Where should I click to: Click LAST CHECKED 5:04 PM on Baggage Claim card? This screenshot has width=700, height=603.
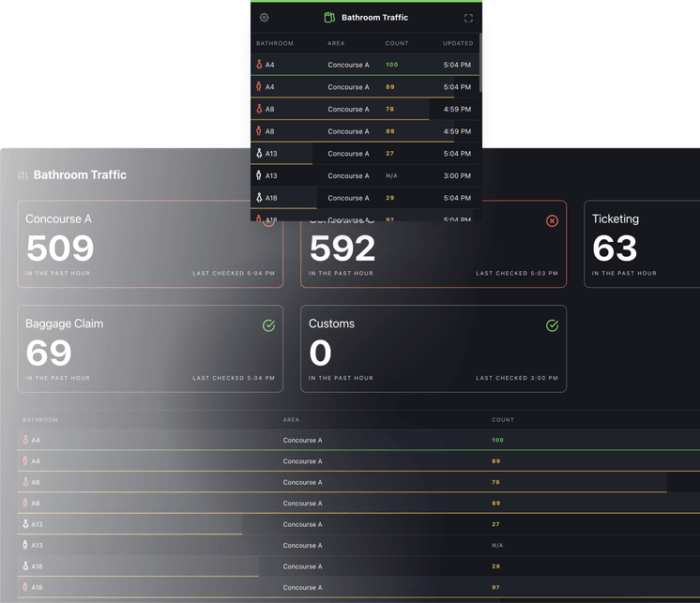coord(234,378)
